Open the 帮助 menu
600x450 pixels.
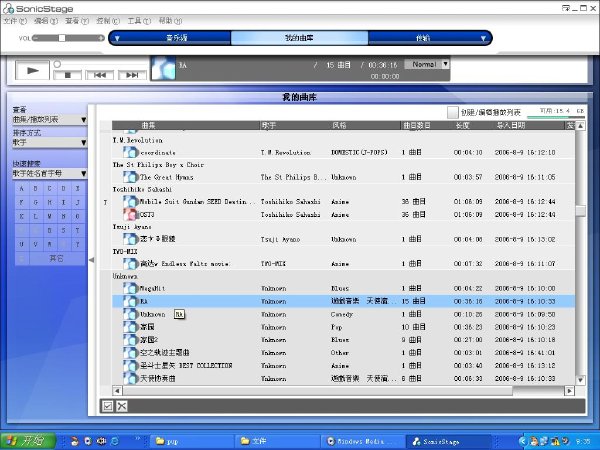coord(170,21)
